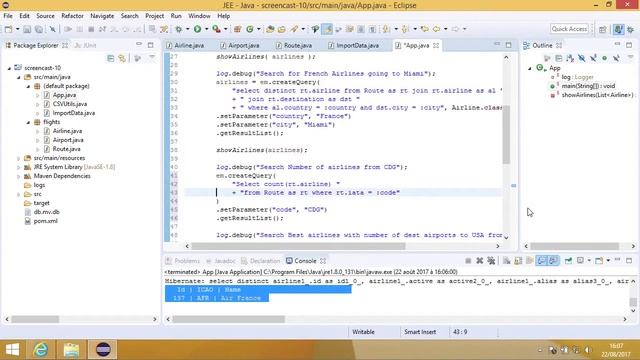Run the application with green Run button

point(198,29)
